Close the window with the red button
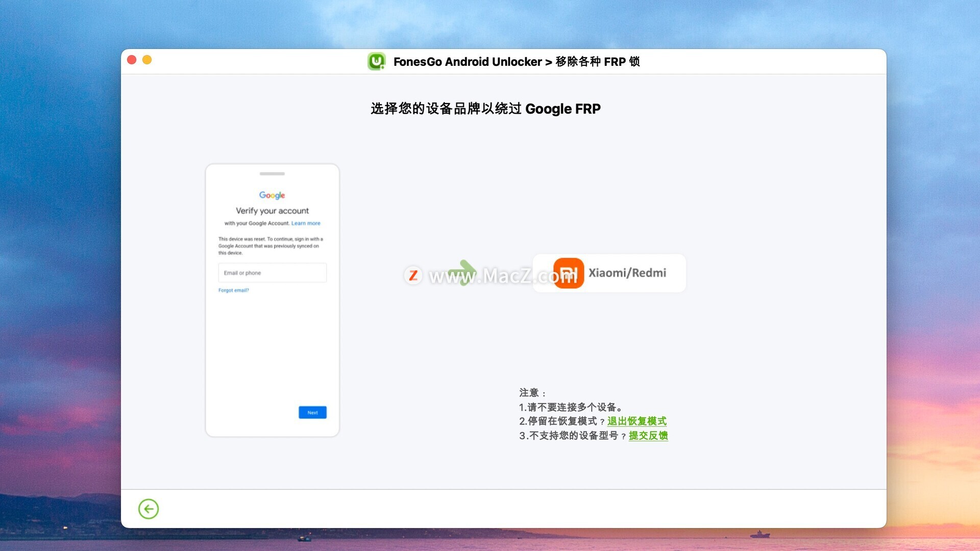Screen dimensions: 980x551 click(132, 60)
